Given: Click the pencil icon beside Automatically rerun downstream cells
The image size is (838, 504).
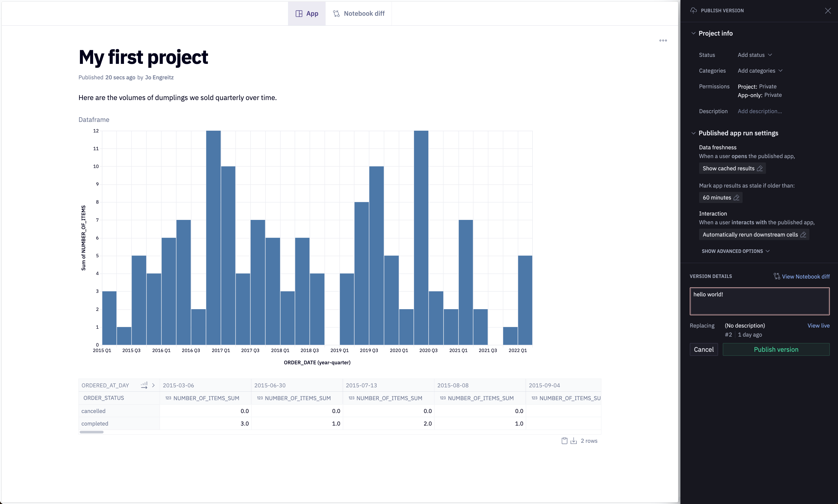Looking at the screenshot, I should point(803,235).
